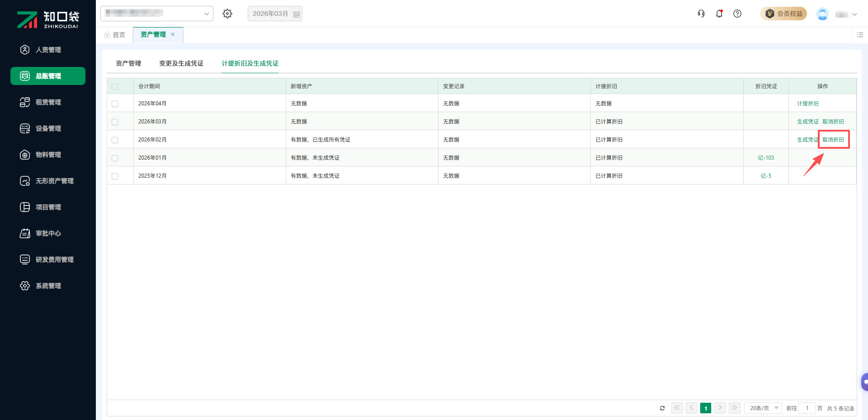
Task: Click the 知口袋 logo
Action: click(48, 19)
